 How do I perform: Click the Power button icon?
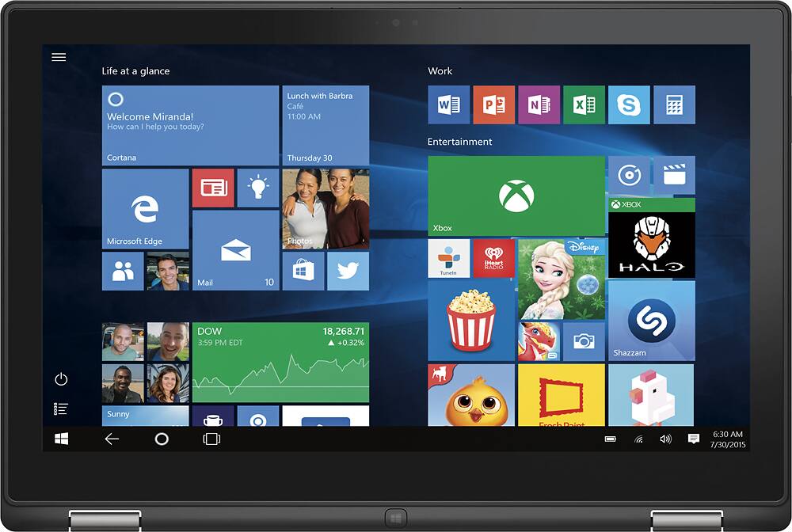[x=61, y=379]
